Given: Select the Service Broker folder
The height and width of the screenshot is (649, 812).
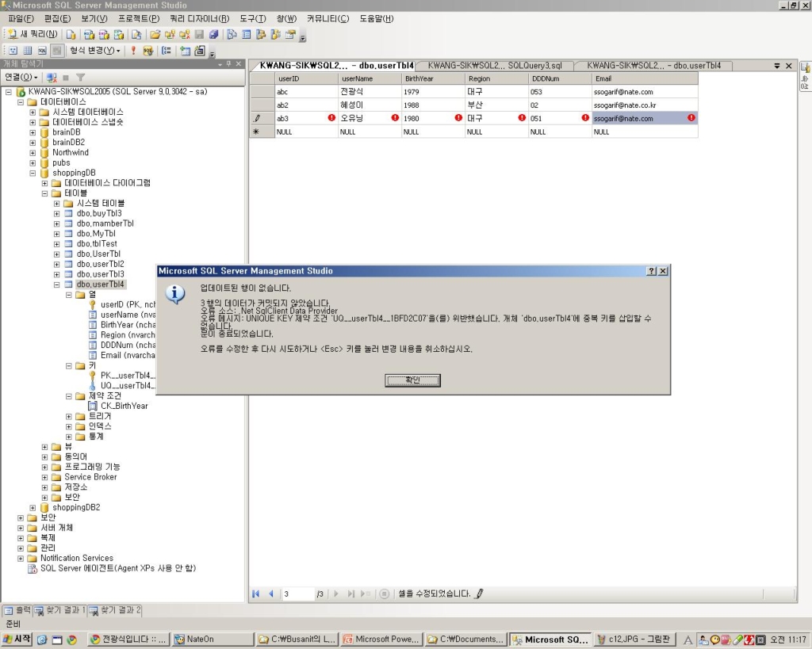Looking at the screenshot, I should pos(90,477).
